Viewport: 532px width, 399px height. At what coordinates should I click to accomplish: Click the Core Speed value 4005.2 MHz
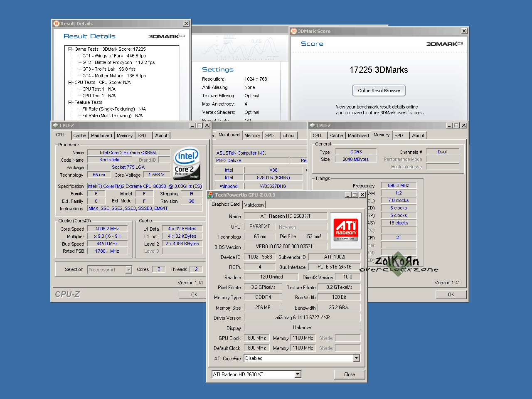pyautogui.click(x=107, y=229)
